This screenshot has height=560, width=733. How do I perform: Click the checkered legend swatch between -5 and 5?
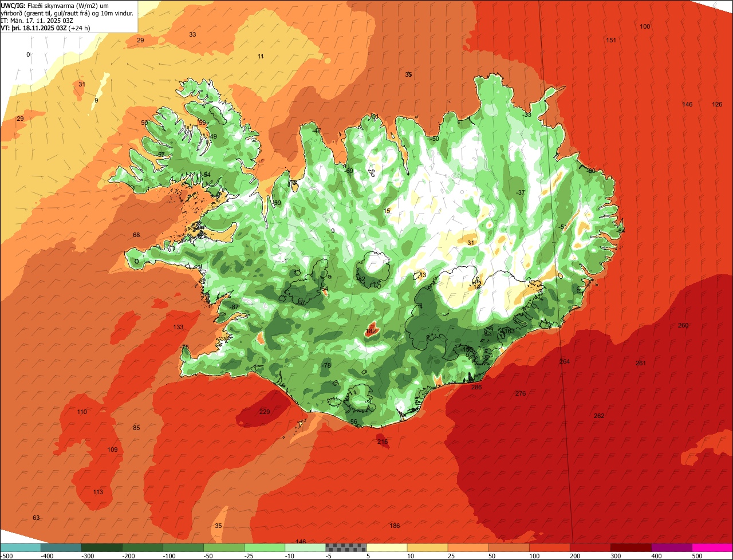tap(346, 547)
